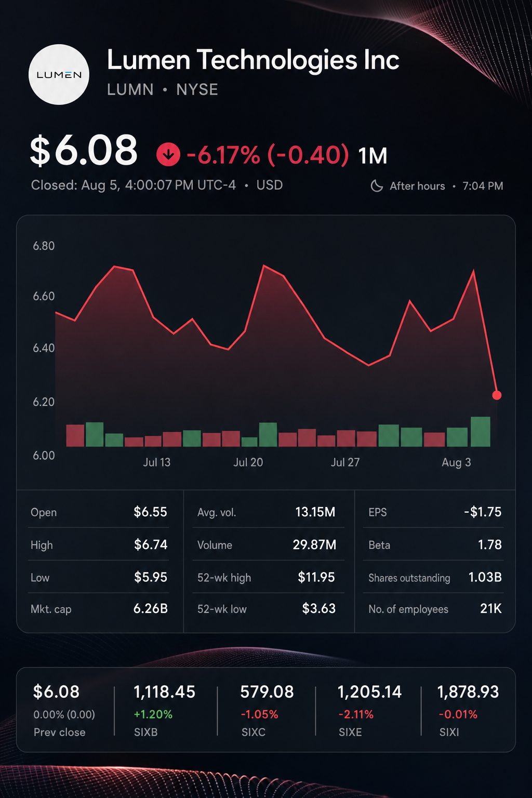Click the After hours label
The height and width of the screenshot is (798, 532).
coord(417,186)
